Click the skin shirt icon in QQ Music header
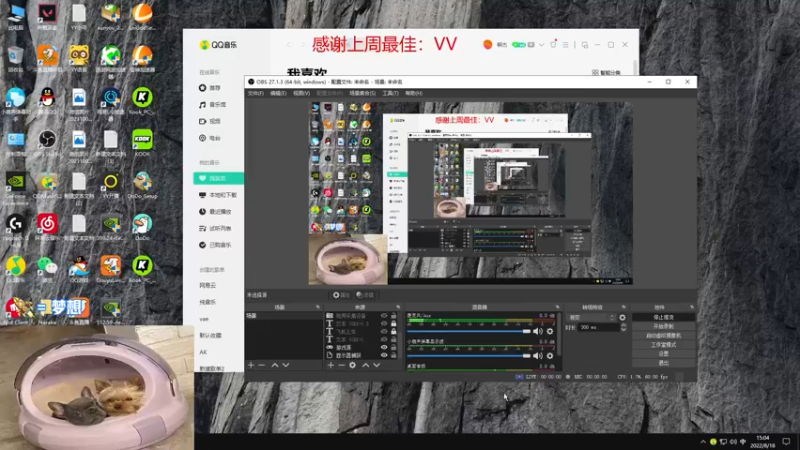Viewport: 800px width, 450px height. 553,45
